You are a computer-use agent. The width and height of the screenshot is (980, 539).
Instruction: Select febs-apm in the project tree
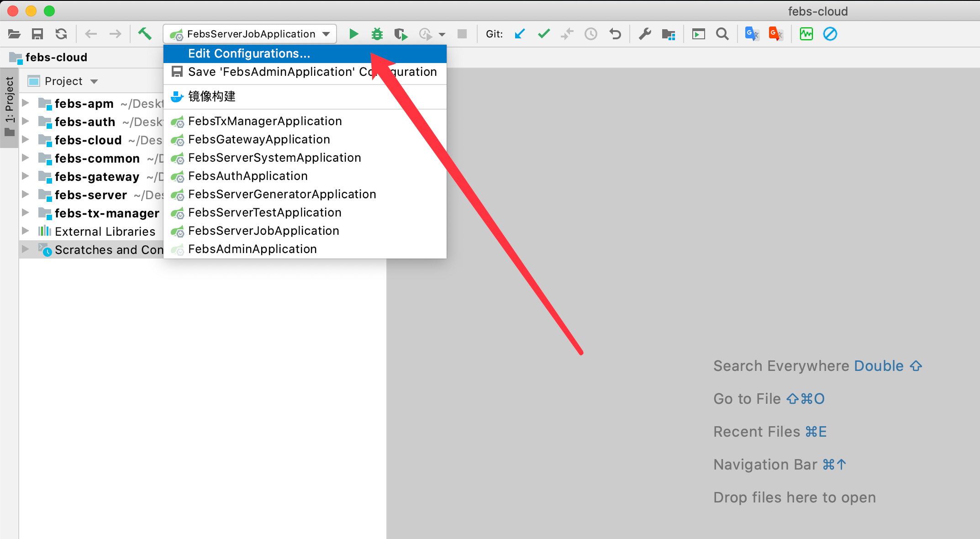coord(84,104)
